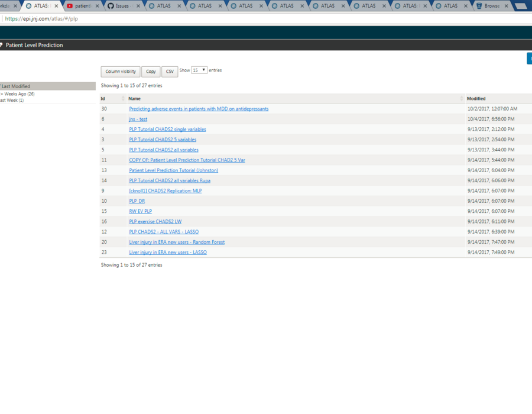This screenshot has width=532, height=414.
Task: Open PLP Tutorial CHADS2 all variables Rupa
Action: pyautogui.click(x=170, y=180)
